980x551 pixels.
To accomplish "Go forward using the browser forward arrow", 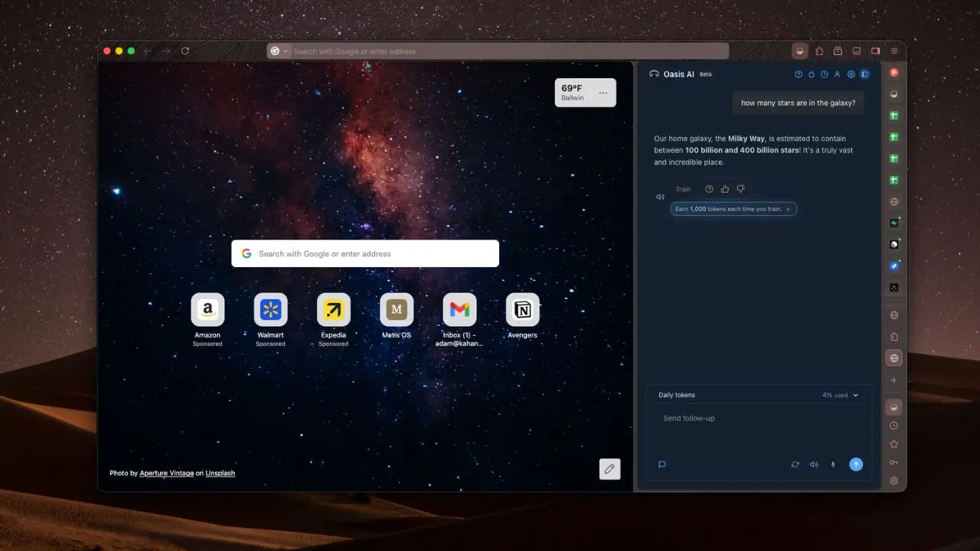I will (166, 51).
